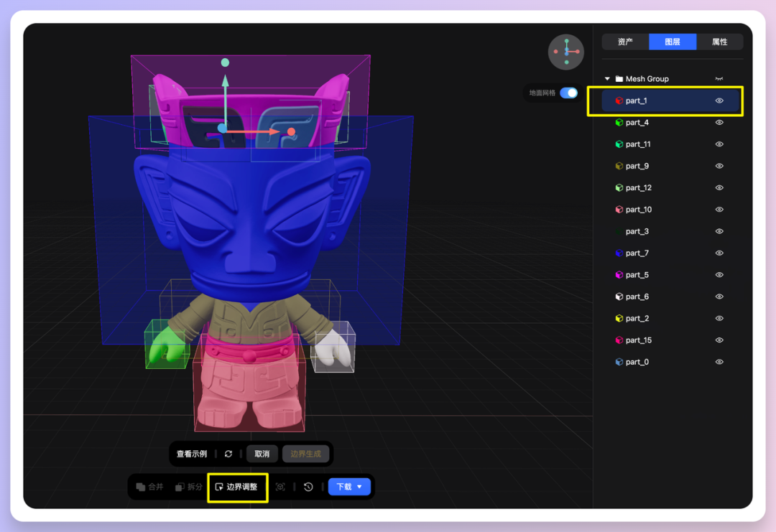The image size is (776, 532).
Task: Click the red cube icon of part_1
Action: click(x=619, y=101)
